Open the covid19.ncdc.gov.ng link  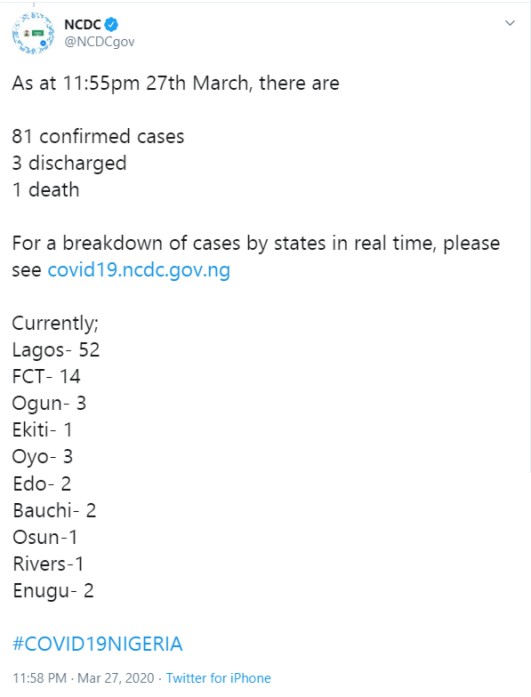(139, 270)
